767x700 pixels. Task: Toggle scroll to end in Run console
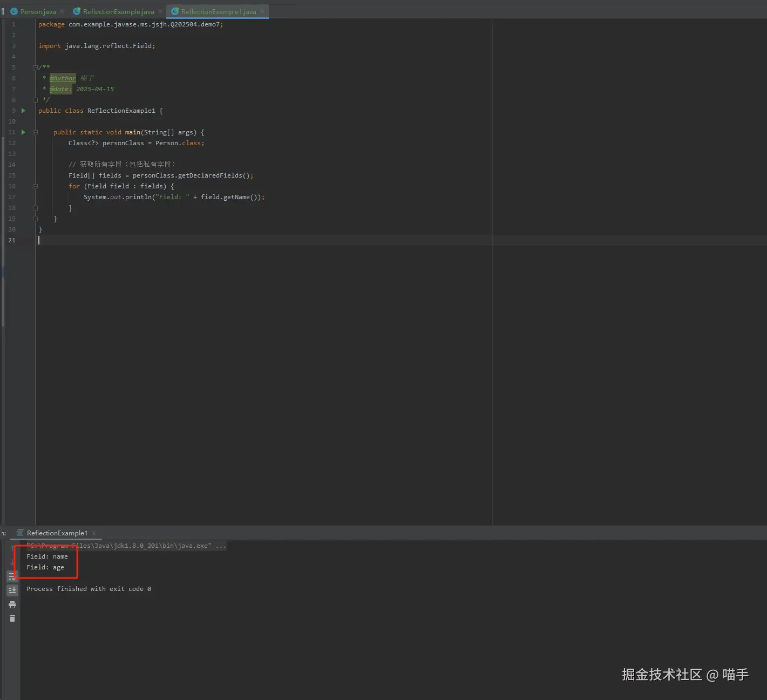click(x=12, y=590)
